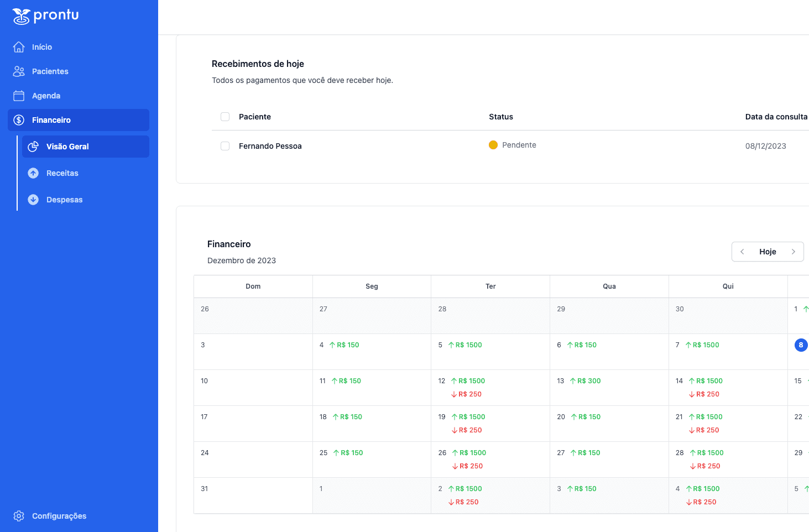Click the yellow Pendente status dot
Image resolution: width=809 pixels, height=532 pixels.
point(493,145)
